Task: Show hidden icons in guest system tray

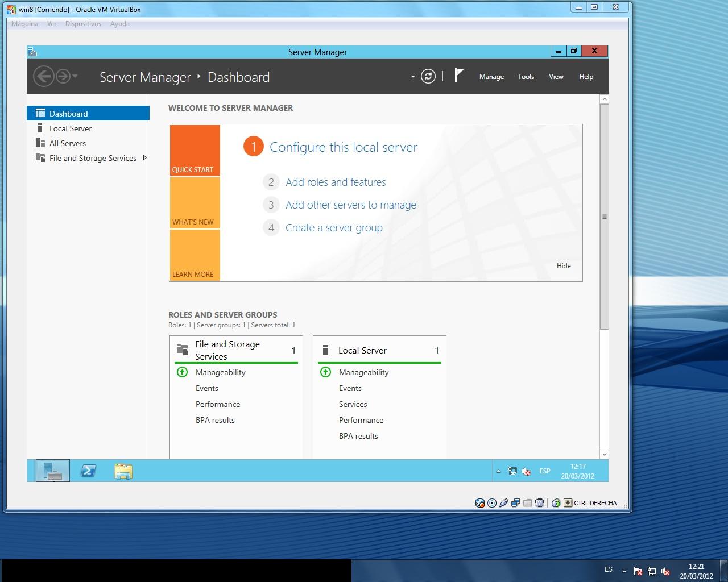Action: [x=498, y=471]
